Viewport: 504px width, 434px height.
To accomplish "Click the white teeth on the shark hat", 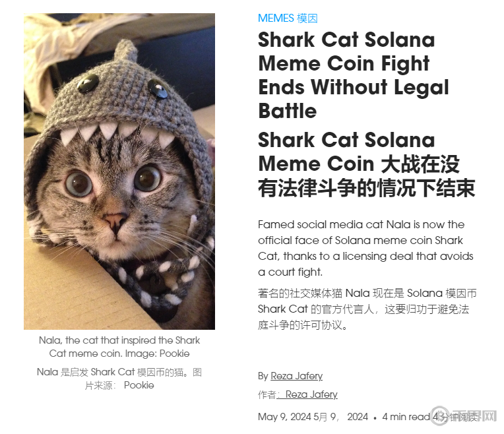I will [x=109, y=132].
